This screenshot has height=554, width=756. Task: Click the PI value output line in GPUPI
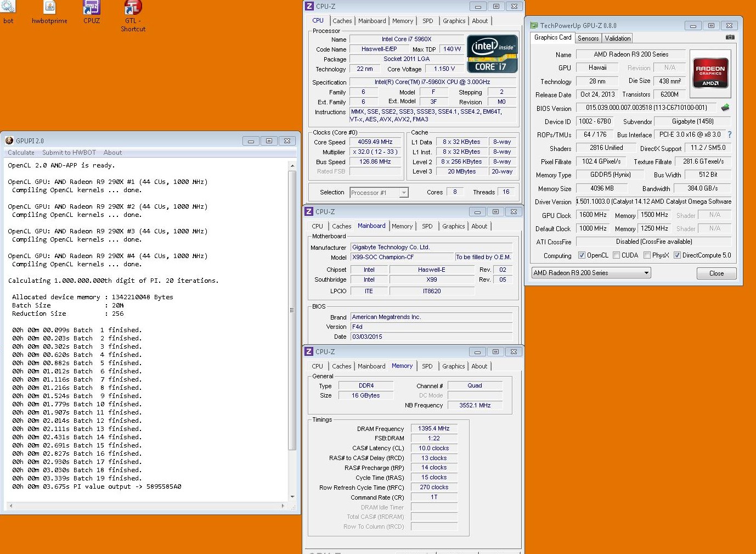coord(97,486)
